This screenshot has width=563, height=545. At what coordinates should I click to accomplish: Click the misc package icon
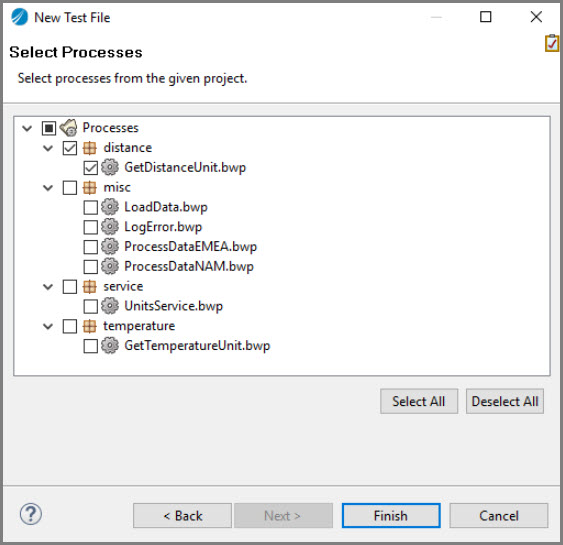(89, 187)
